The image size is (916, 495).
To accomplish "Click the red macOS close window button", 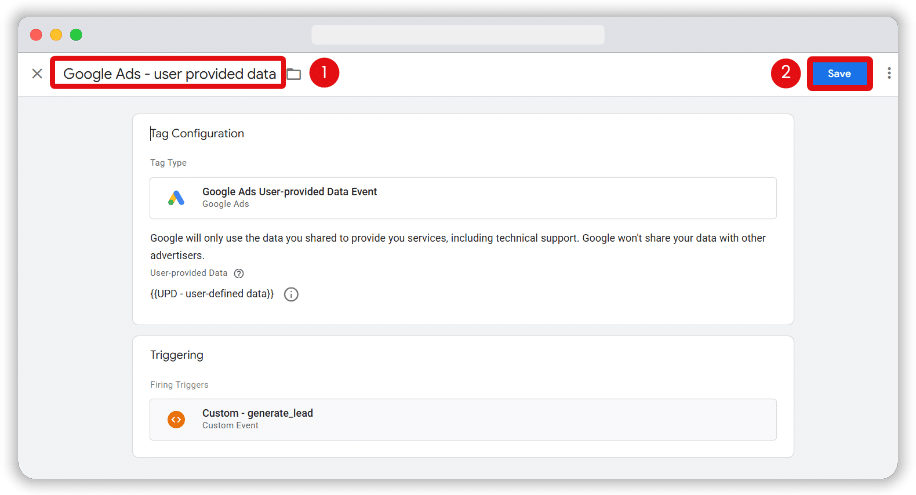I will coord(36,35).
